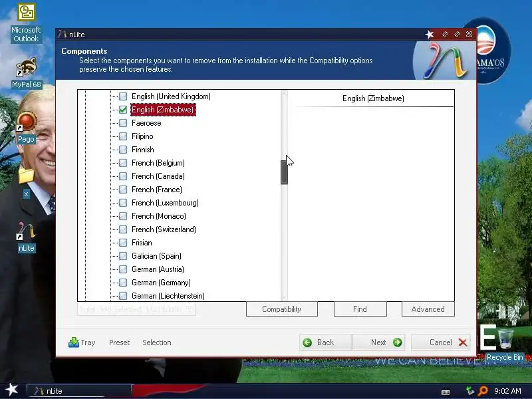The width and height of the screenshot is (532, 399).
Task: Check the German (Germany) checkbox
Action: pyautogui.click(x=123, y=283)
